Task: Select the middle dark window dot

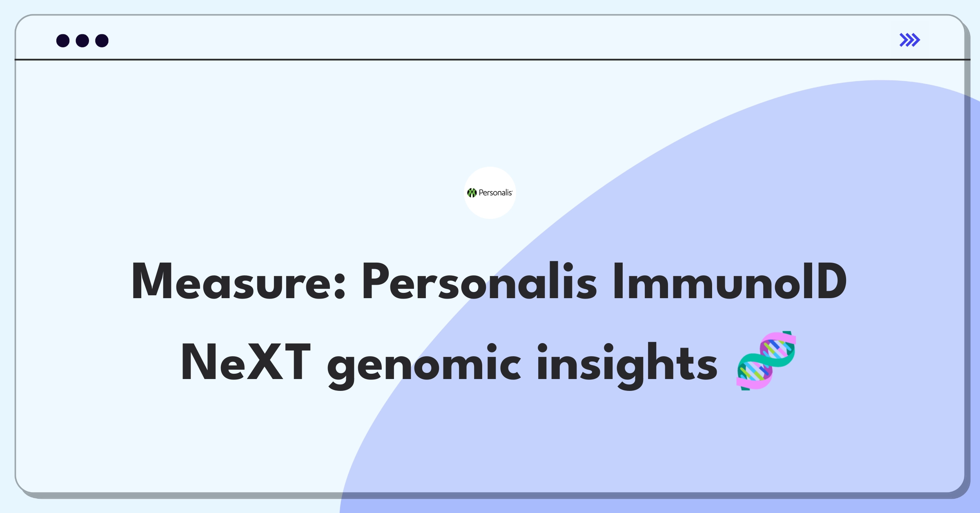Action: pyautogui.click(x=82, y=40)
